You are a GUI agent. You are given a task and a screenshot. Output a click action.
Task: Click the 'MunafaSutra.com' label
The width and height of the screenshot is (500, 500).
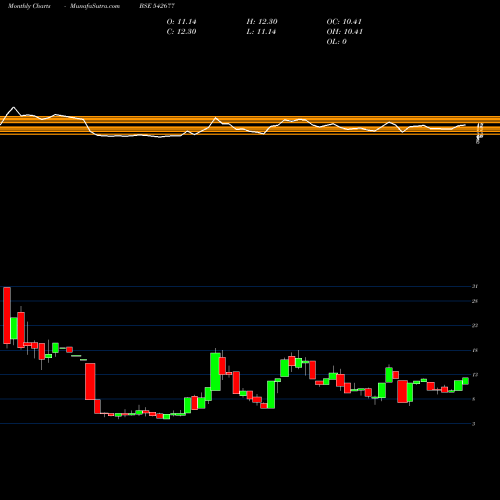pos(95,6)
